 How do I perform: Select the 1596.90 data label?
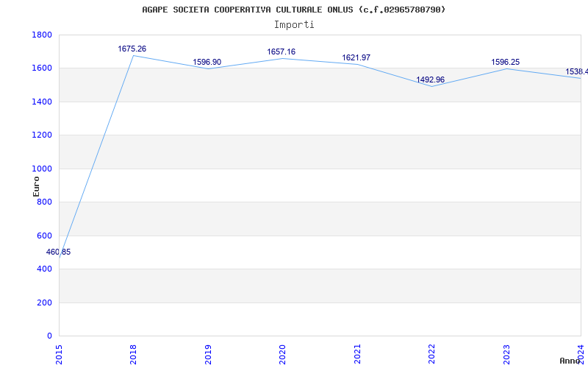[x=207, y=63]
